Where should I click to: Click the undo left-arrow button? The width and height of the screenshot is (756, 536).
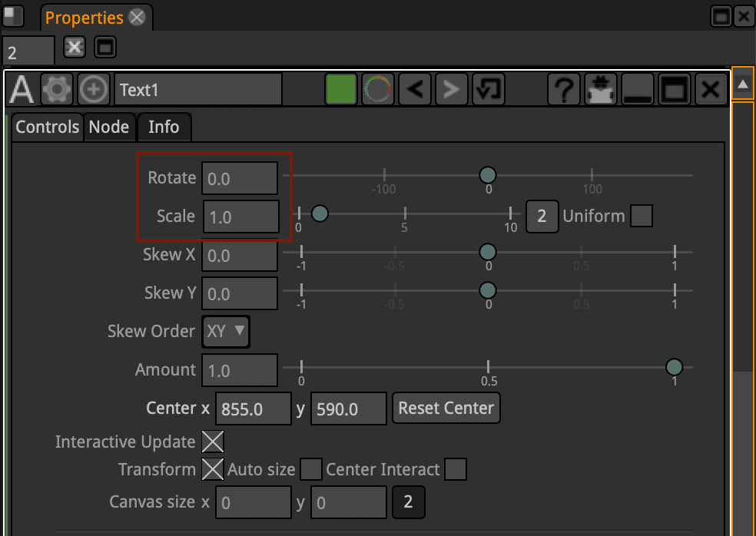415,89
